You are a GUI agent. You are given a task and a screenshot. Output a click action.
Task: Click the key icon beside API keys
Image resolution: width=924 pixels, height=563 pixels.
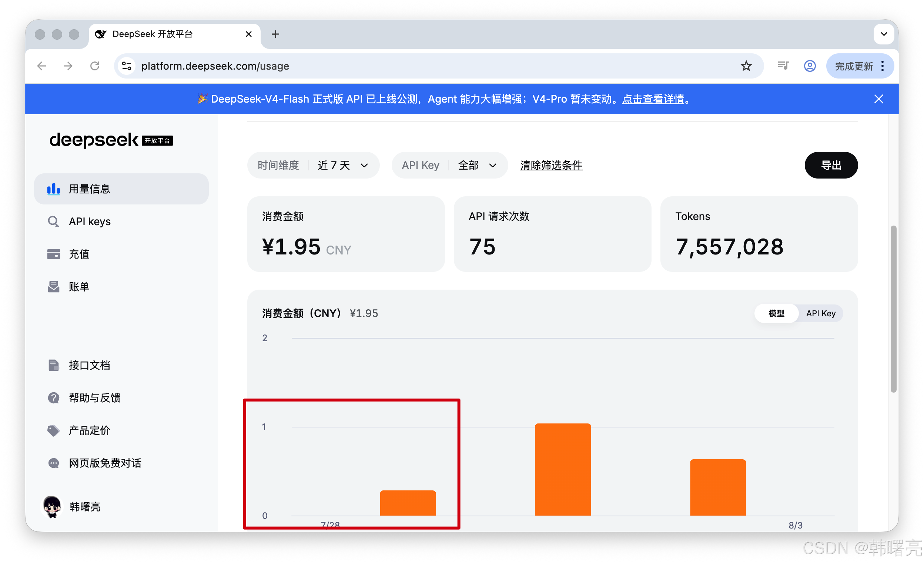(x=53, y=221)
